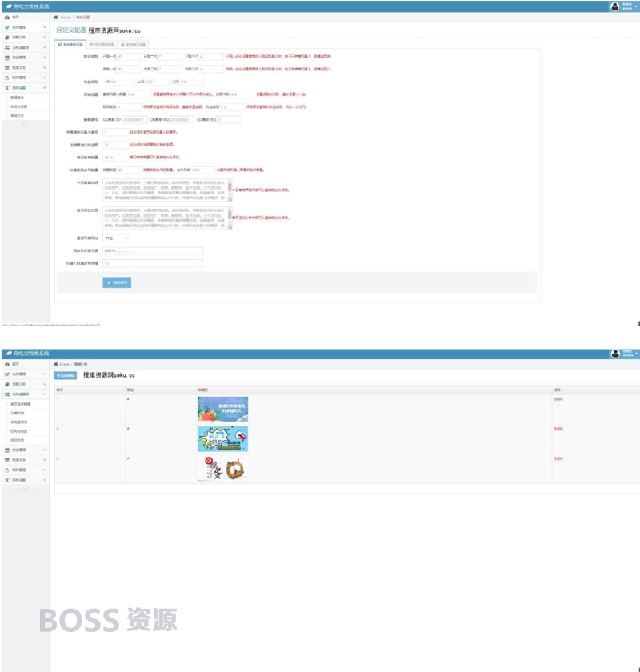The width and height of the screenshot is (640, 672).
Task: Click calendar menu icon in settings page sidebar
Action: coord(7,58)
